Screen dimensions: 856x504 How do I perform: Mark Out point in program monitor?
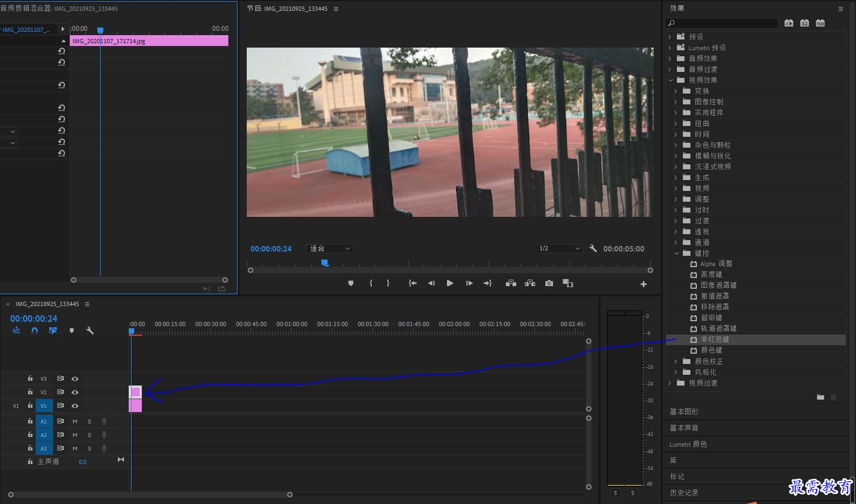tap(388, 283)
